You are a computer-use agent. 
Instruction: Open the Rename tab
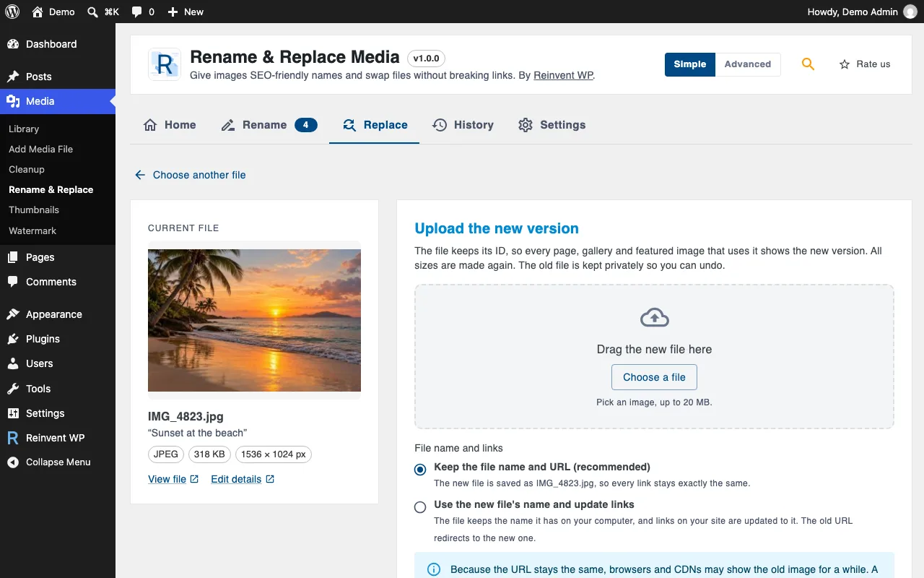point(269,125)
